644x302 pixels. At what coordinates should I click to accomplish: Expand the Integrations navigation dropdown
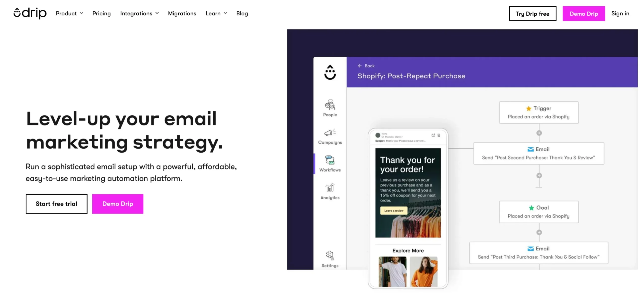139,14
